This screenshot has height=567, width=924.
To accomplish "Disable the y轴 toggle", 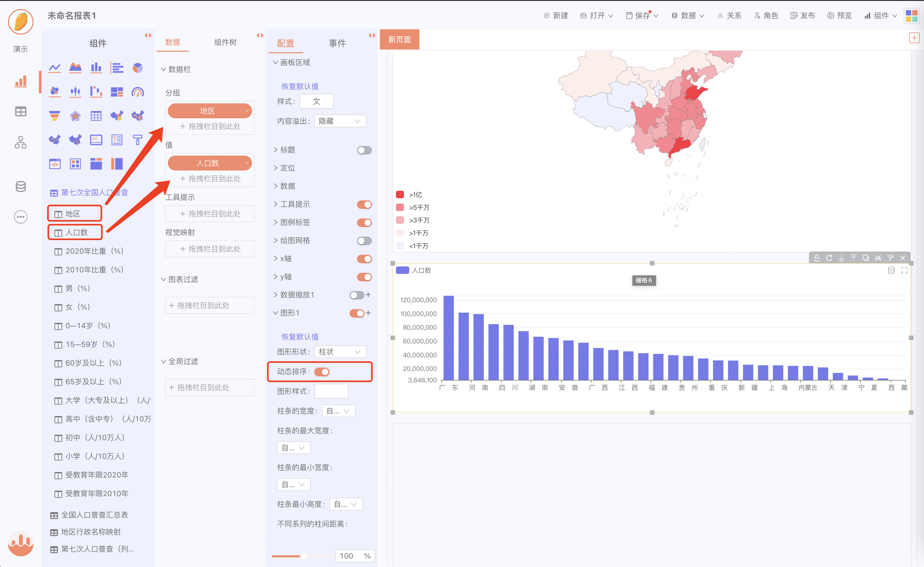I will tap(364, 277).
